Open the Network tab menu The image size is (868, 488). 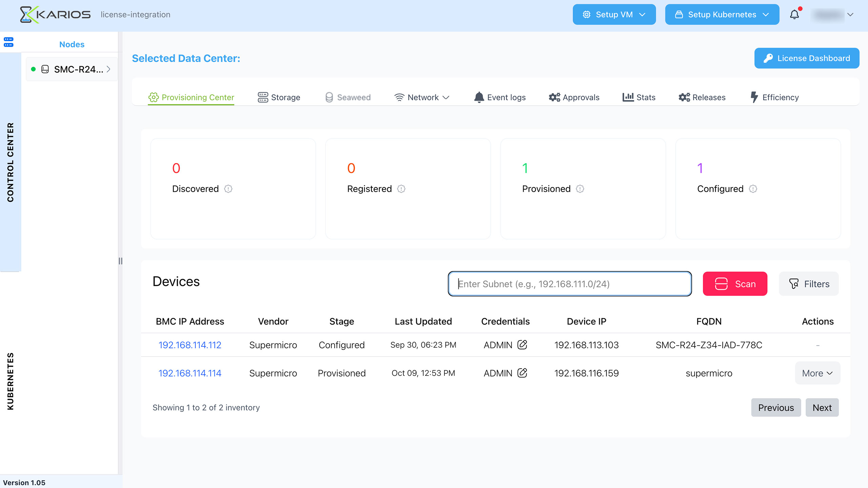(422, 98)
